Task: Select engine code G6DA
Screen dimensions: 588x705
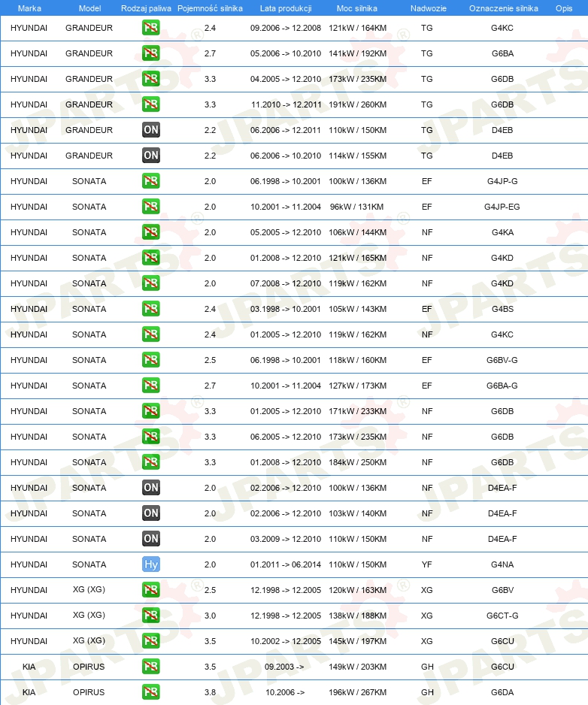Action: coord(502,692)
